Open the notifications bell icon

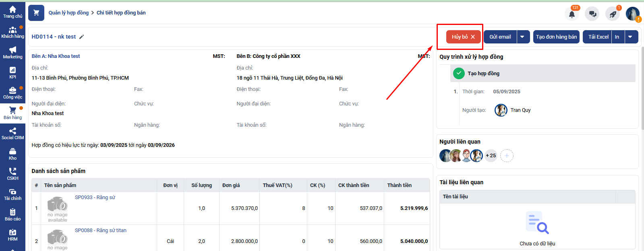coord(572,14)
